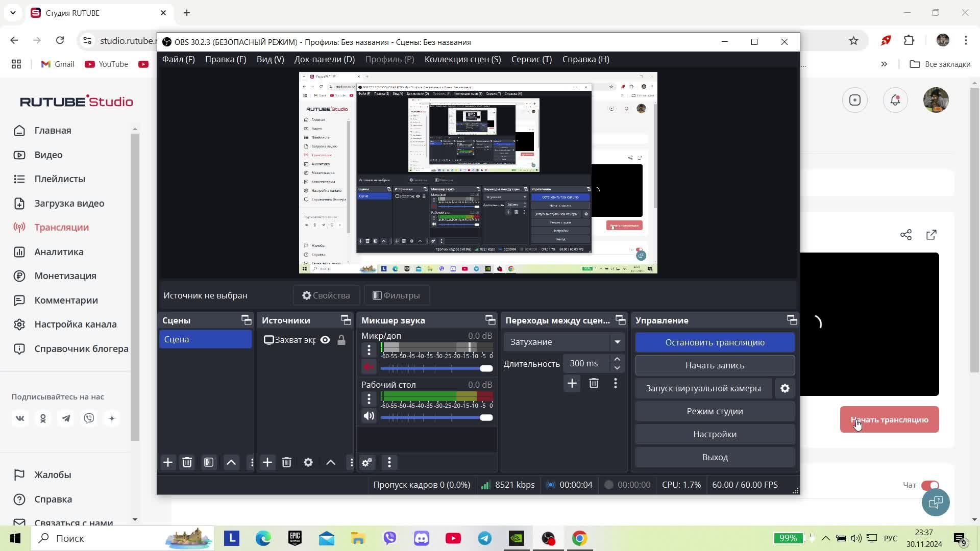This screenshot has width=980, height=551.
Task: Open Док-панели (D) menu
Action: tap(325, 59)
